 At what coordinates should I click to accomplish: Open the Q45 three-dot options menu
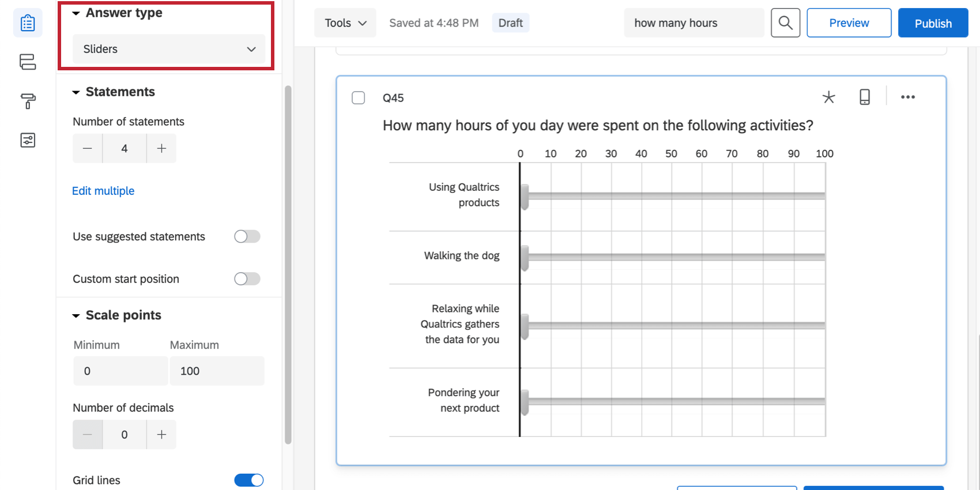coord(908,97)
